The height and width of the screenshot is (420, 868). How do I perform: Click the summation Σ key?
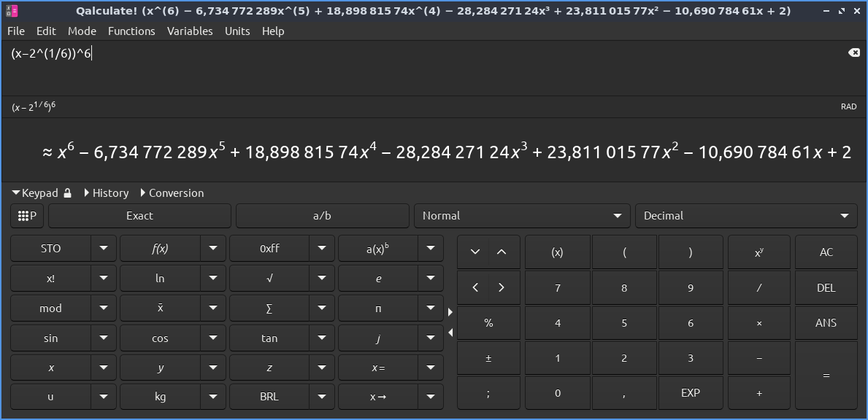[270, 308]
